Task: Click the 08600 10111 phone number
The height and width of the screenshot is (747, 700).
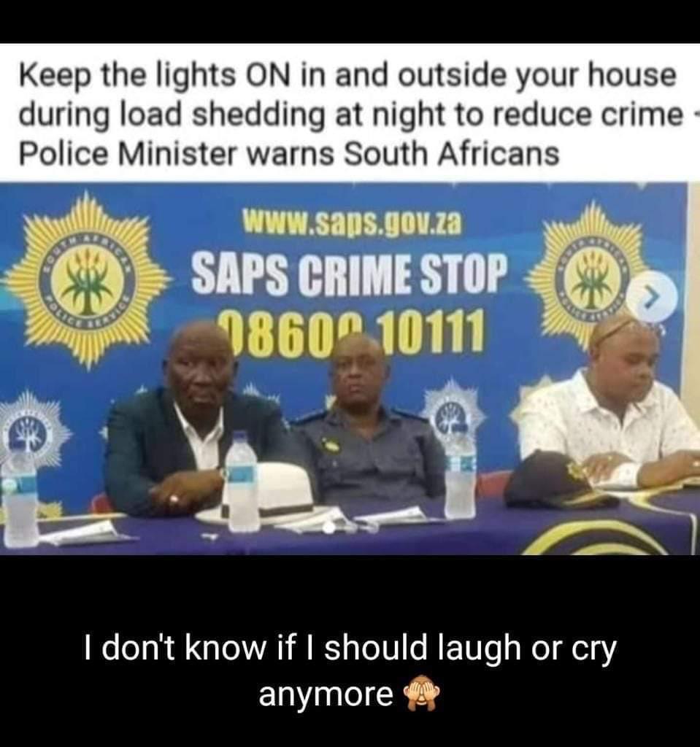Action: point(353,330)
